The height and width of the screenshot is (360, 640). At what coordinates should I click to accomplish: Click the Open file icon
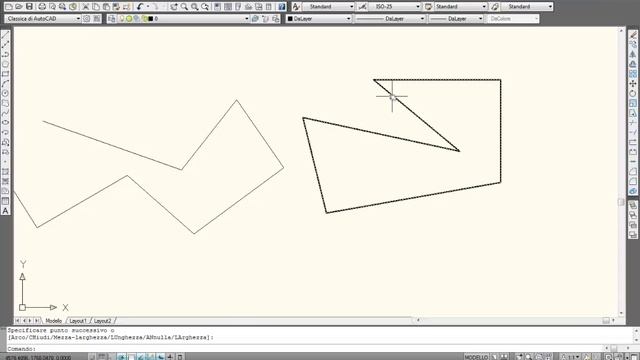[19, 7]
